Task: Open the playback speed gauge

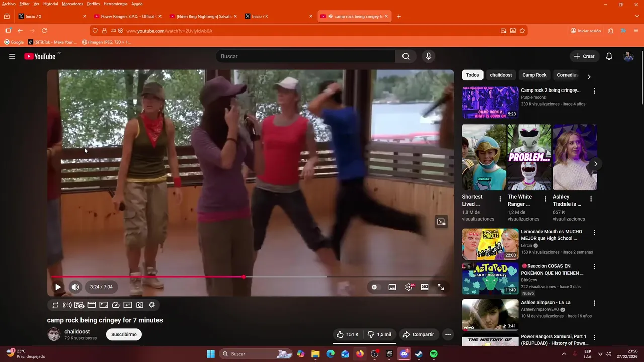Action: pos(116,305)
